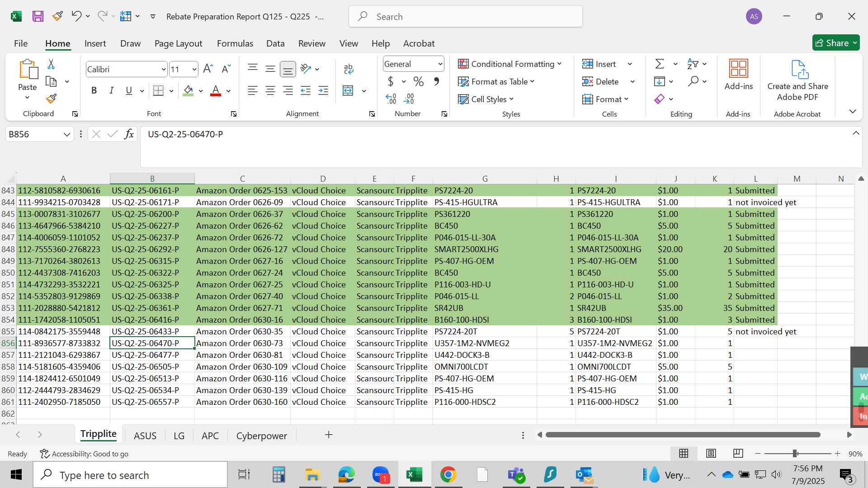The width and height of the screenshot is (868, 488).
Task: Click the Share button
Action: [836, 43]
